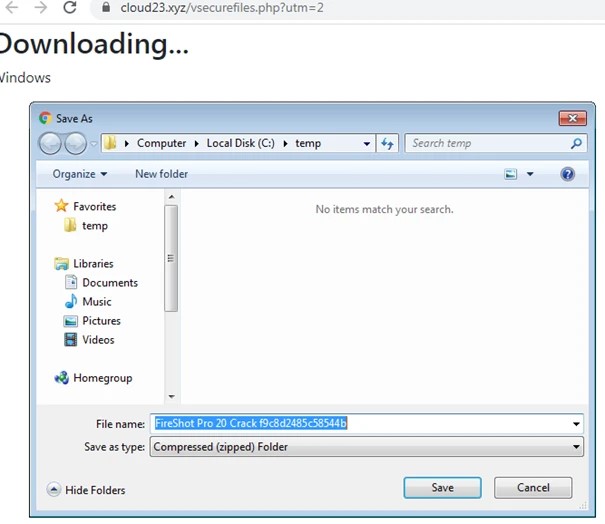Click the Local Disk (C:) breadcrumb
The height and width of the screenshot is (524, 605).
(x=241, y=143)
